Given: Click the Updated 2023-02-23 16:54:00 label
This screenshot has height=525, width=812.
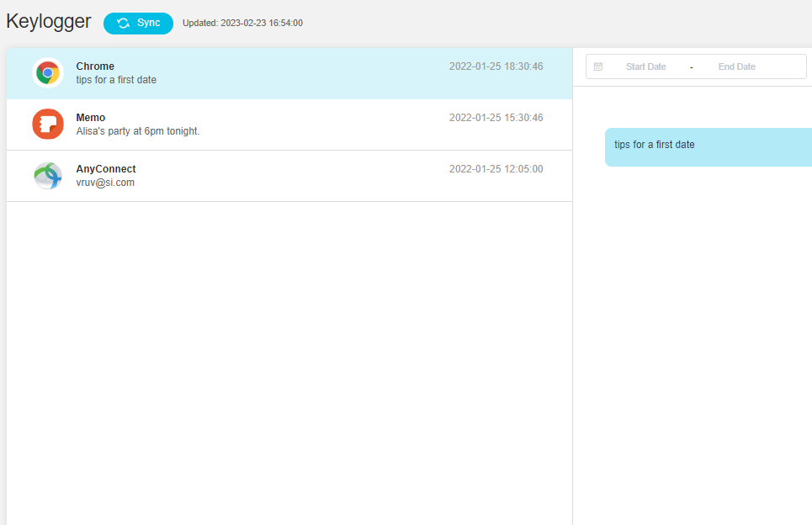Looking at the screenshot, I should 242,24.
